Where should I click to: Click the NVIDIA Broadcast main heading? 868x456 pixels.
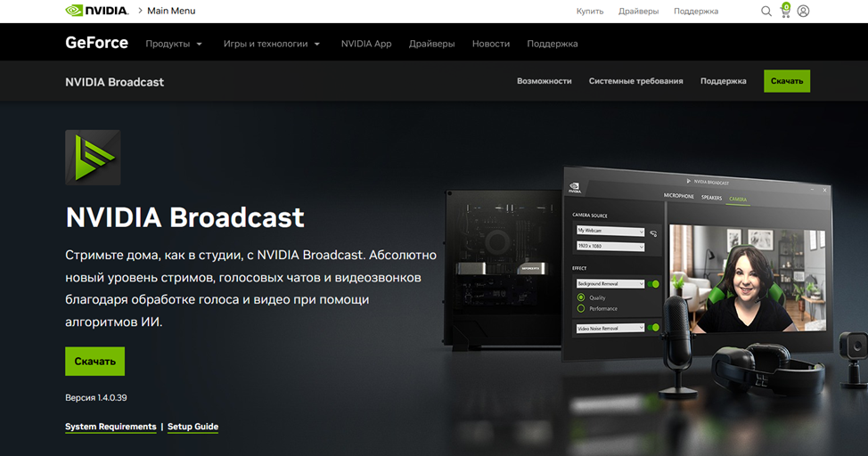(x=184, y=217)
